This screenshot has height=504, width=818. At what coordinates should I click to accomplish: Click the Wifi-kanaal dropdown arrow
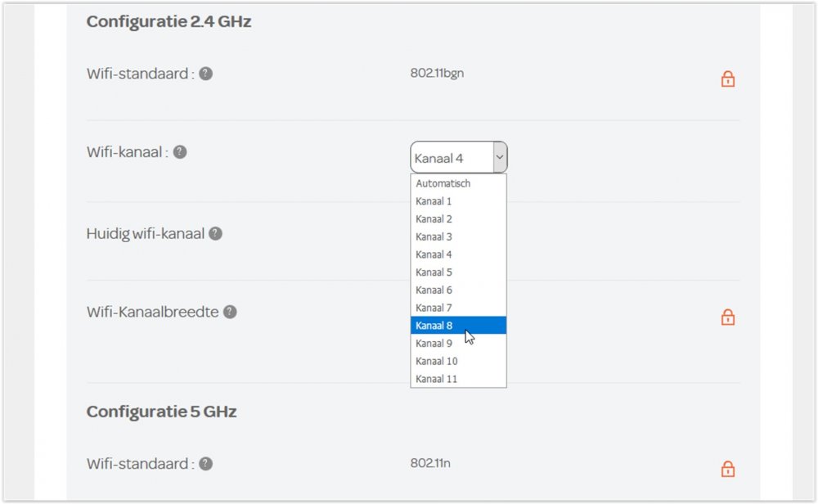pyautogui.click(x=499, y=157)
